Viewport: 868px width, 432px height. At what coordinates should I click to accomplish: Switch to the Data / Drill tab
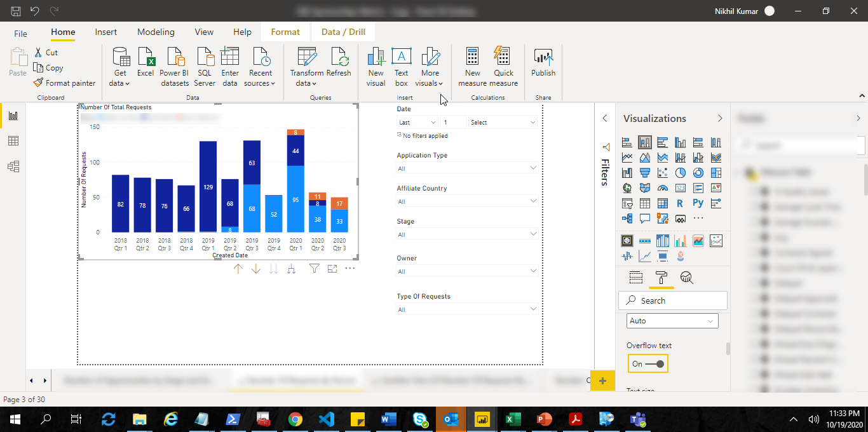pos(343,32)
